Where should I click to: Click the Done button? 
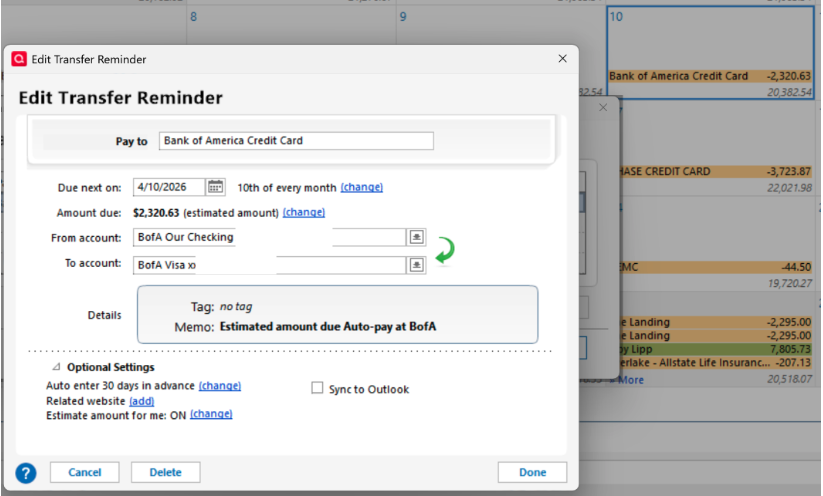coord(532,472)
